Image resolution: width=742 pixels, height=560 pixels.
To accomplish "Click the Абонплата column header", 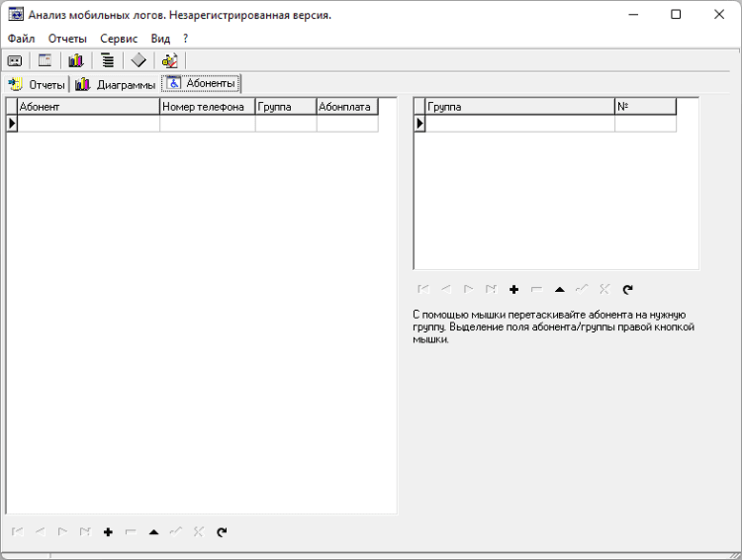I will point(347,107).
